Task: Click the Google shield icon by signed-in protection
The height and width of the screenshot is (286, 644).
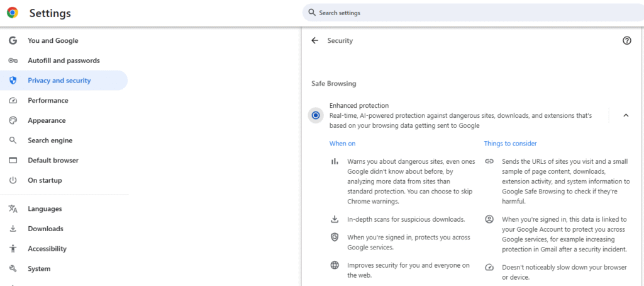Action: [335, 237]
